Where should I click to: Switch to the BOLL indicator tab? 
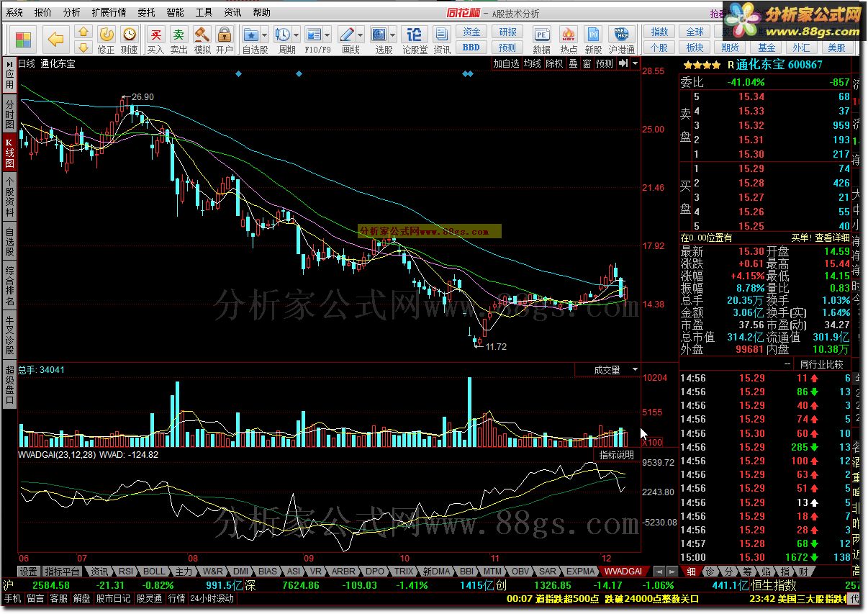[x=153, y=571]
